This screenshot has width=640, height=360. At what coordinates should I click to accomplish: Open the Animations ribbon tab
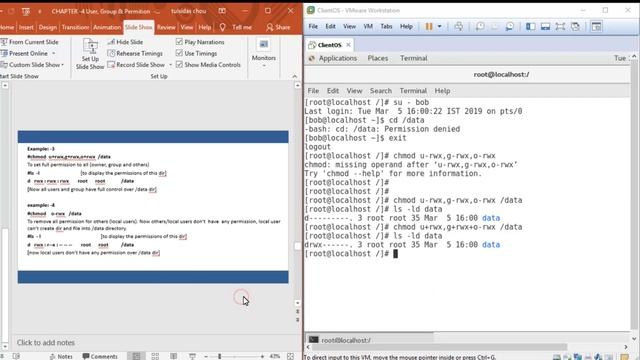(107, 27)
